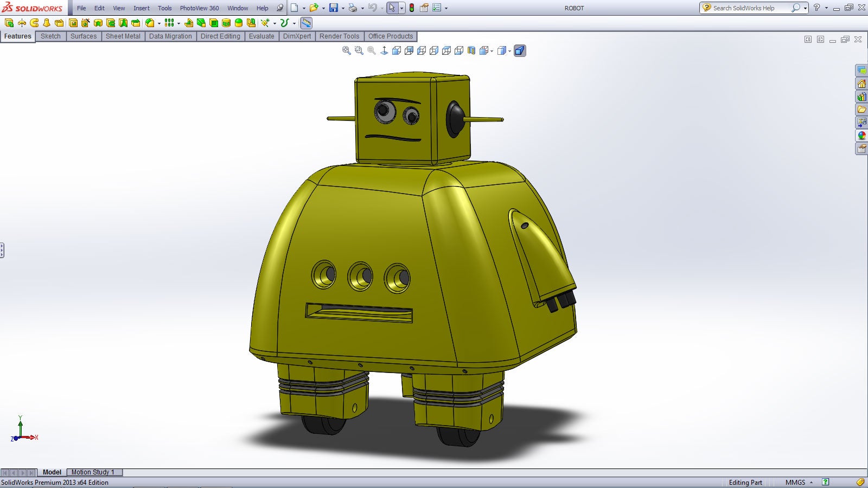Open the Appearances, Scenes and Decals pane
This screenshot has height=488, width=868.
coord(861,135)
